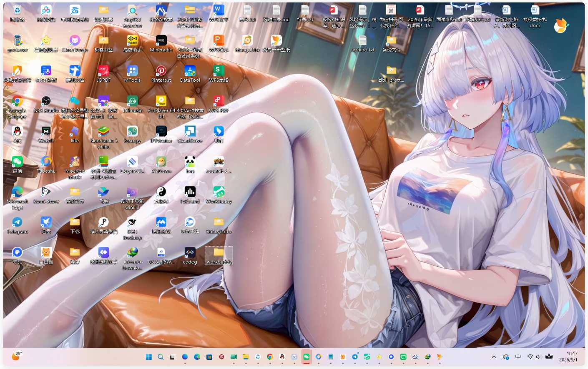Open the weather widget showing 29°
The height and width of the screenshot is (369, 588).
coord(17,356)
